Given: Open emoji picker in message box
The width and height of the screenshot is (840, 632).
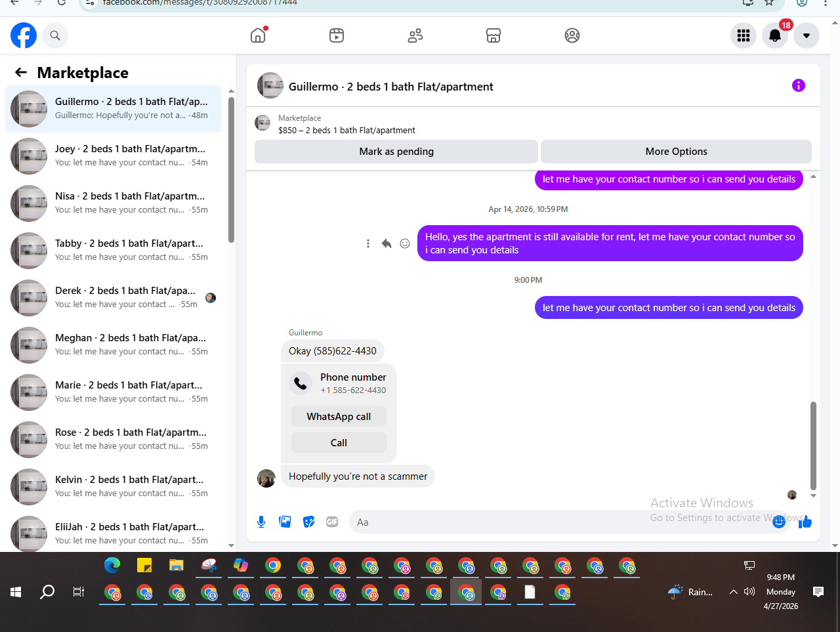Looking at the screenshot, I should 779,522.
